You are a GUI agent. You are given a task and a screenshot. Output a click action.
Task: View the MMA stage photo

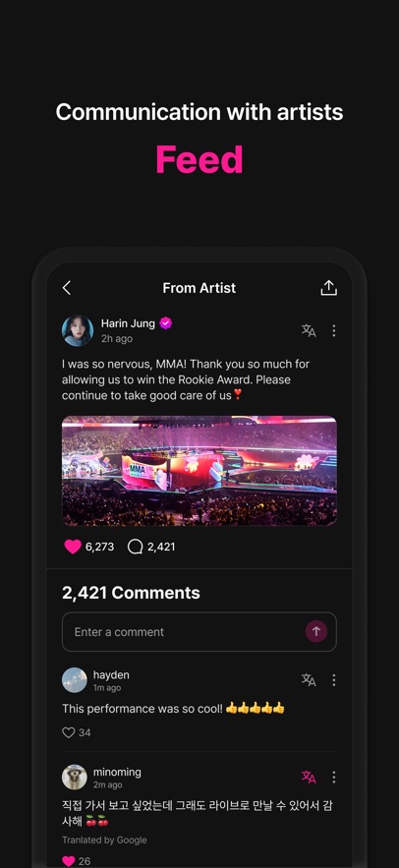(199, 471)
